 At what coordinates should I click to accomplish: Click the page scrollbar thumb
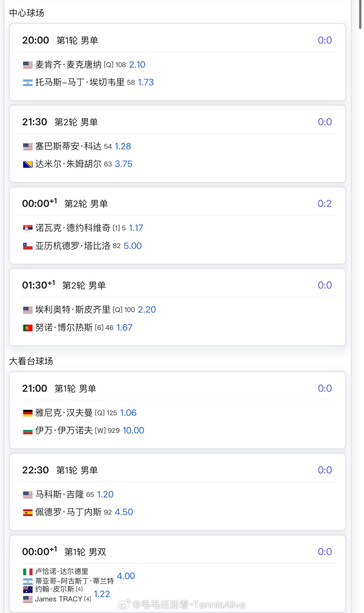[x=360, y=14]
